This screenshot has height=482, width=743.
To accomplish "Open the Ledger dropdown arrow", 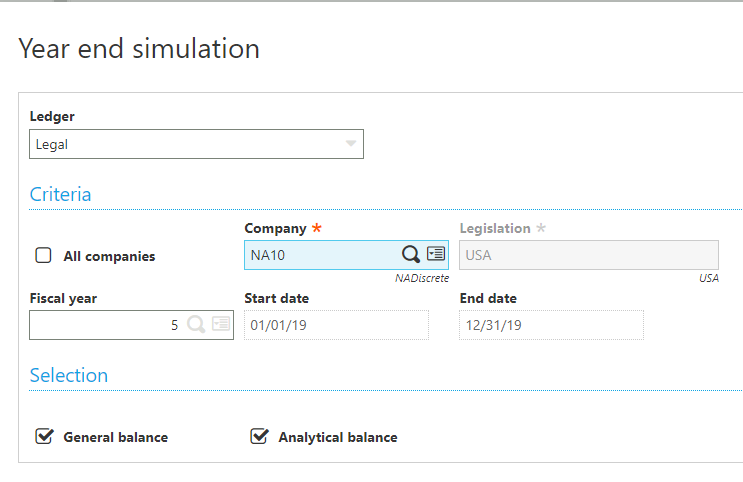I will click(x=350, y=144).
